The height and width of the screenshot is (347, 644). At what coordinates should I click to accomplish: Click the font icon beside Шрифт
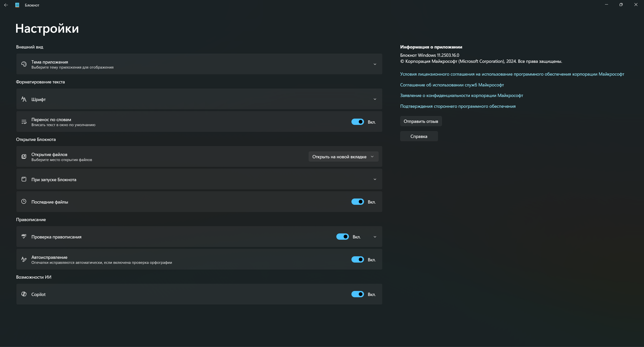pos(24,99)
